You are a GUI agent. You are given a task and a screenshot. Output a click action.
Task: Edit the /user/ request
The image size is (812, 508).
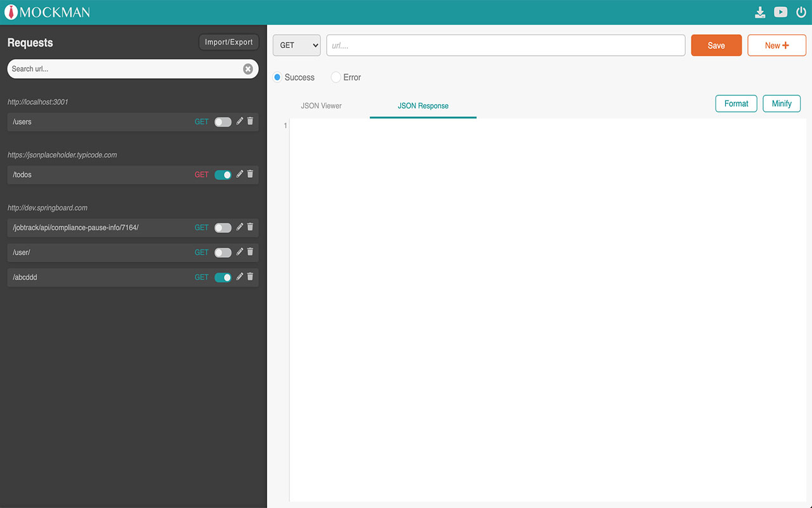click(240, 252)
